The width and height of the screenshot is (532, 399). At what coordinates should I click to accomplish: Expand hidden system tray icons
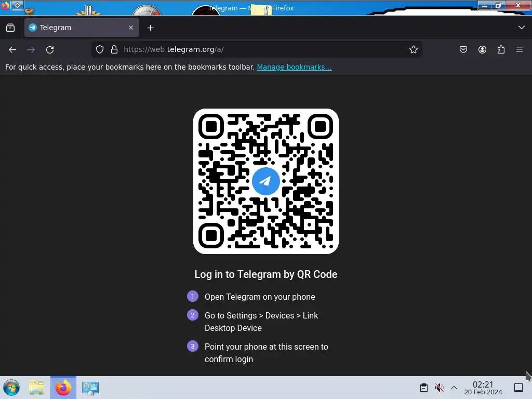coord(454,388)
